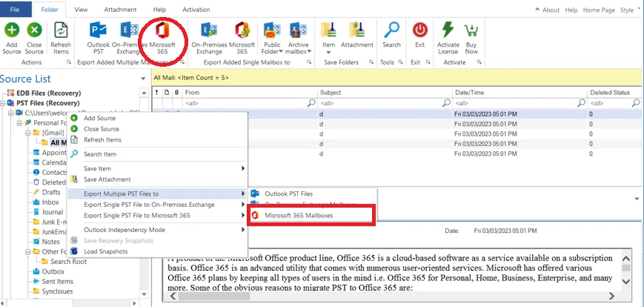Open the File tab
The height and width of the screenshot is (307, 644).
pos(16,9)
